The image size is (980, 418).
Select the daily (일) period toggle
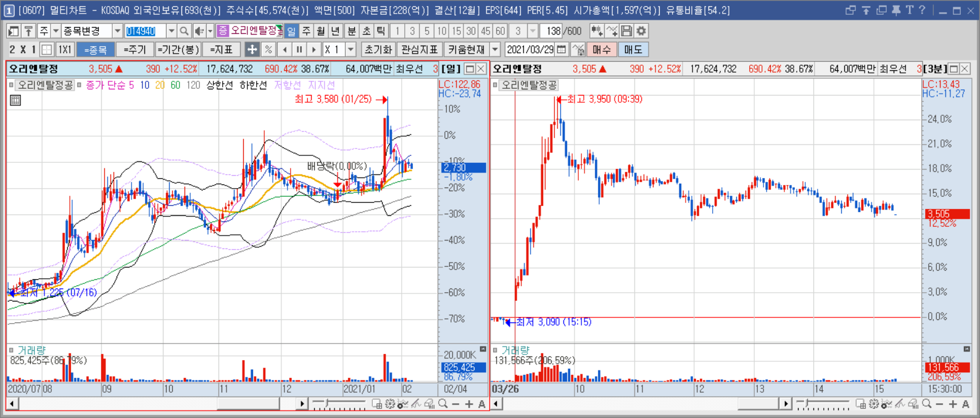[x=291, y=31]
